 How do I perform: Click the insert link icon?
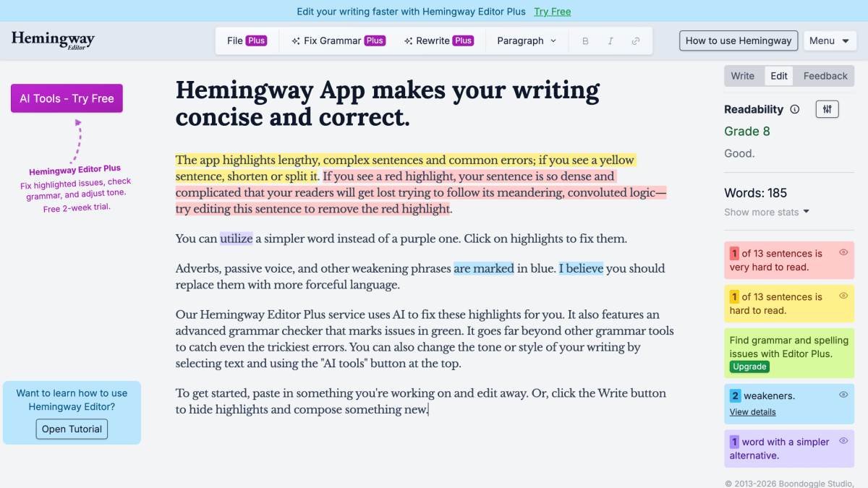point(636,41)
